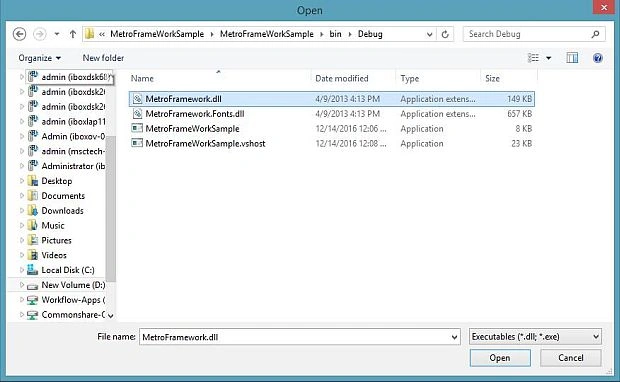Image resolution: width=620 pixels, height=382 pixels.
Task: Sort by Date modified column
Action: (342, 78)
